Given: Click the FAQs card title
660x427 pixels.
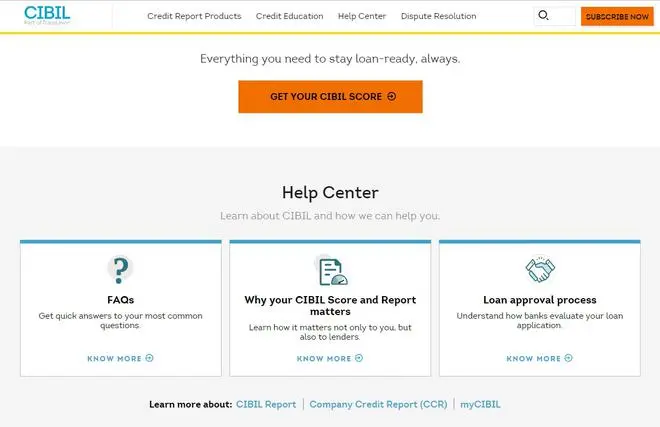Looking at the screenshot, I should point(120,300).
